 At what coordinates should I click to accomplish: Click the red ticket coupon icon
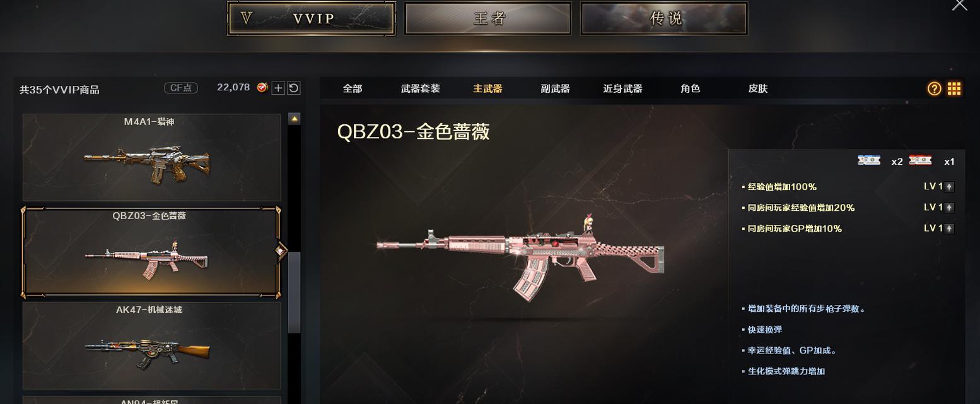point(920,160)
